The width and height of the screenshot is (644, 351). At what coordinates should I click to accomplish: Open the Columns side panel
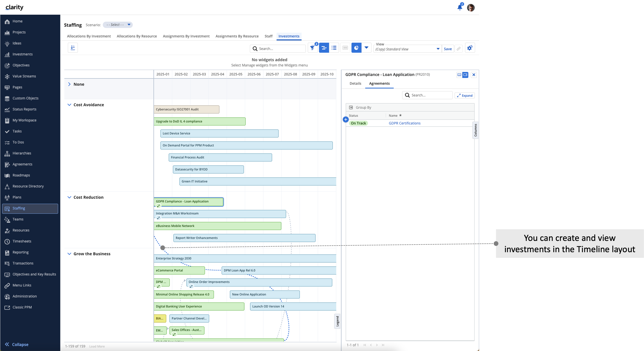tap(475, 130)
